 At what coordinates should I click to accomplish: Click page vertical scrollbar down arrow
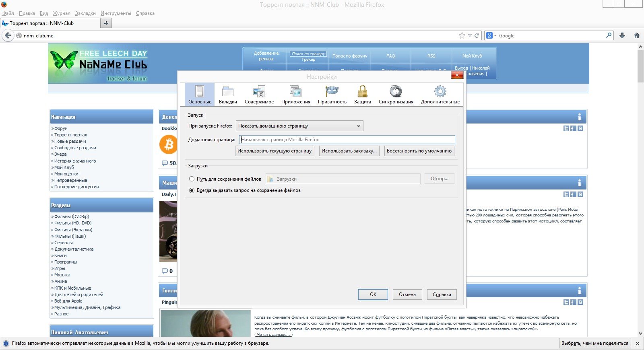(641, 334)
